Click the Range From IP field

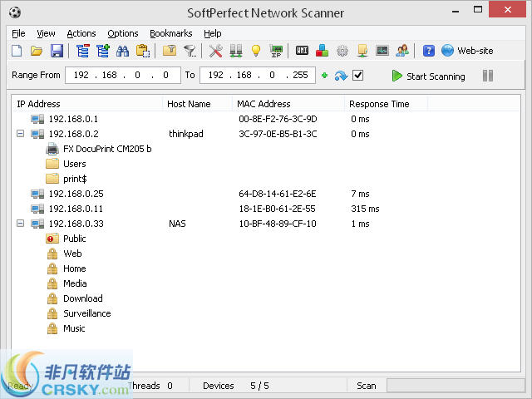point(123,75)
